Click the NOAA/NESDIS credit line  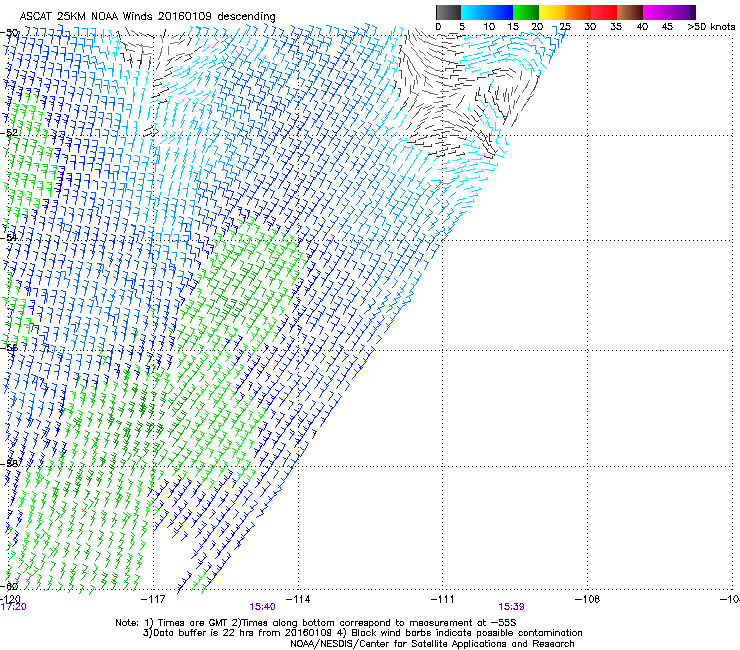click(432, 644)
